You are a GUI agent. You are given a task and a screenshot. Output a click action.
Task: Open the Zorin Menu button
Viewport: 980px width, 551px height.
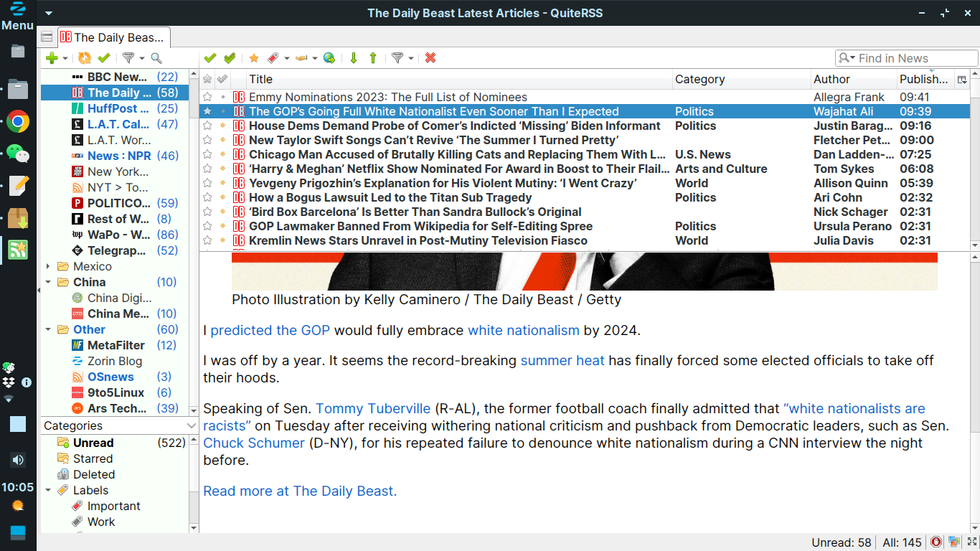(x=18, y=16)
